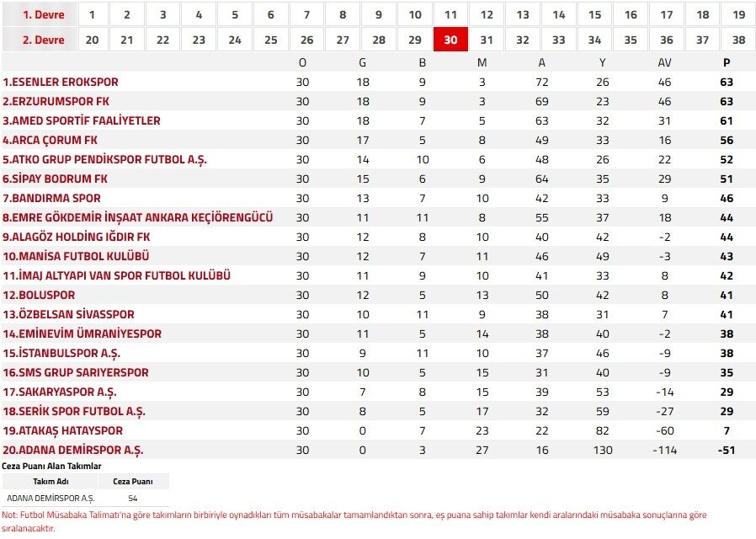Image resolution: width=756 pixels, height=539 pixels.
Task: Click week 31 tab
Action: coord(487,40)
